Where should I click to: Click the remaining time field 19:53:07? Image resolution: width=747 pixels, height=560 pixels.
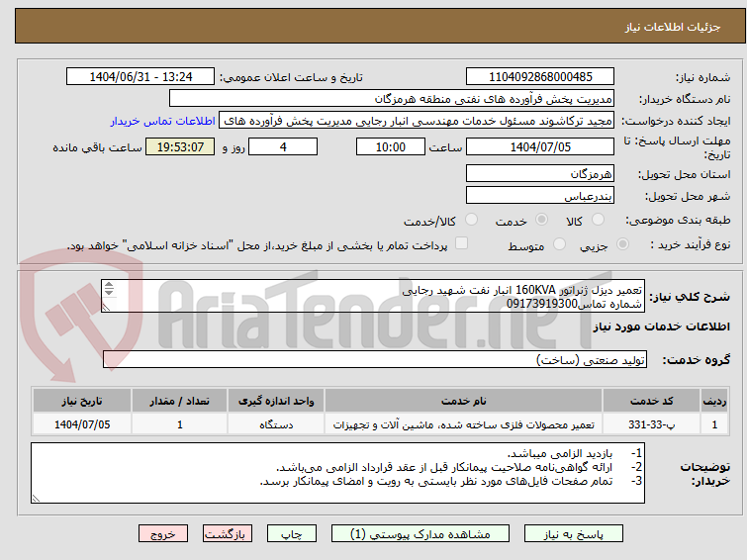[180, 146]
